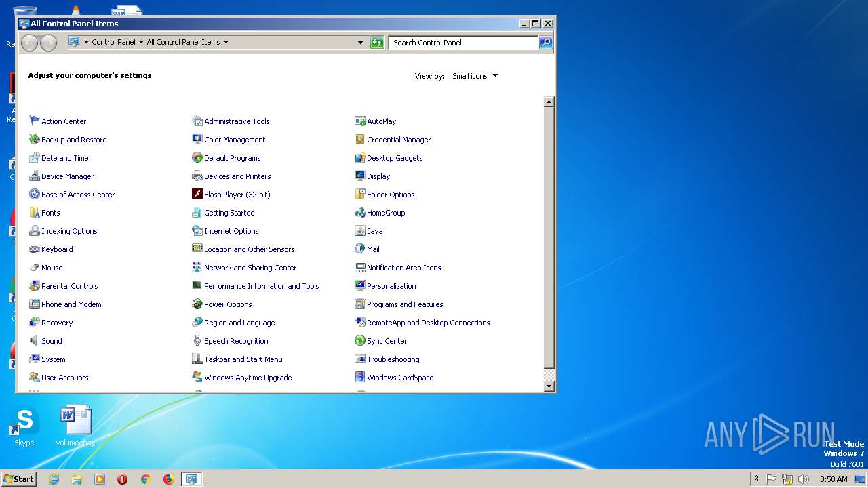868x488 pixels.
Task: Click the scrollbar down arrow
Action: [549, 386]
